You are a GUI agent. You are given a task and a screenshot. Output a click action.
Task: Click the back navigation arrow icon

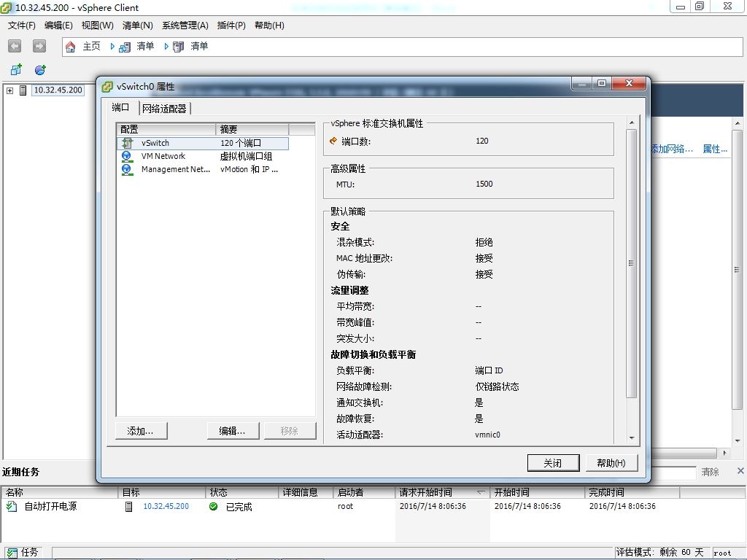click(15, 46)
